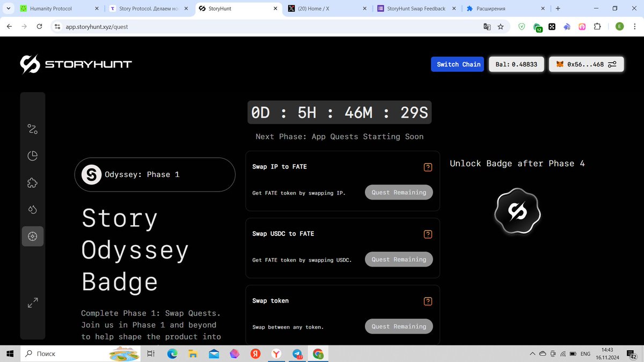The height and width of the screenshot is (362, 644).
Task: Click Quest Remaining for Swap IP to FATE
Action: click(x=399, y=193)
